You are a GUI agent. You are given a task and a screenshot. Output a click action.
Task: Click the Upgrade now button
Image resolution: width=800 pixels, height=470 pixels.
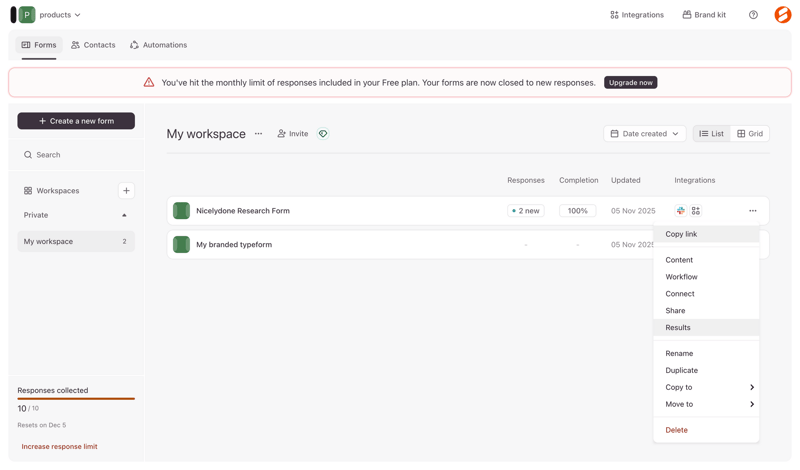click(630, 83)
